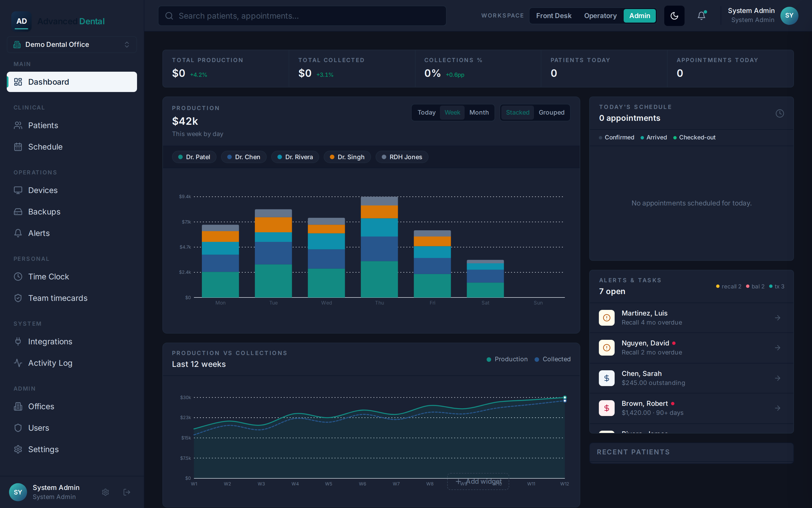
Task: Click the arrow on Martinez, Luis row
Action: pos(777,318)
